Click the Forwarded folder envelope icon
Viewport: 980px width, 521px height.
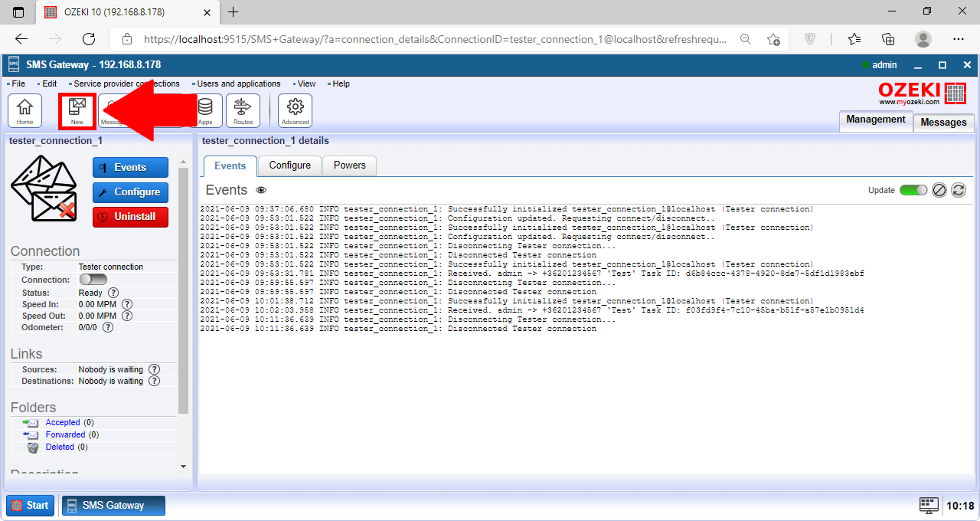point(31,434)
